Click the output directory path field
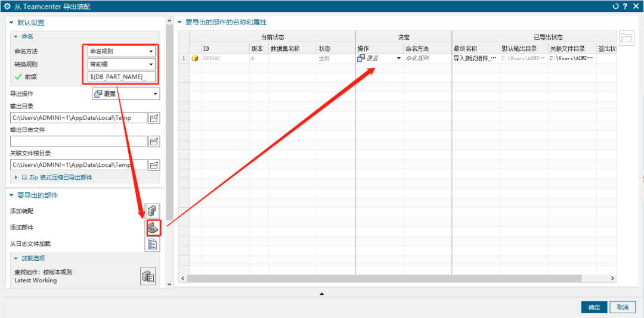The image size is (644, 318). pos(79,118)
